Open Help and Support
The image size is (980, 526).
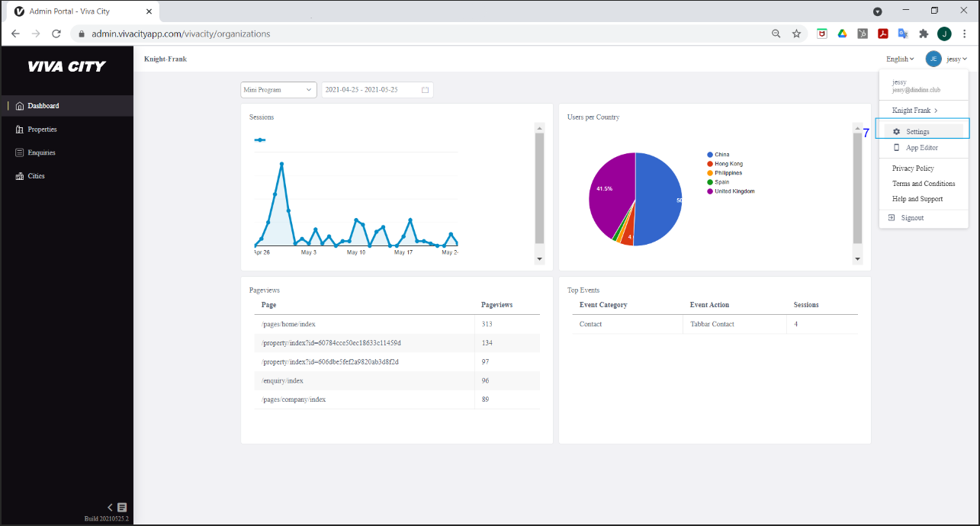pos(917,199)
